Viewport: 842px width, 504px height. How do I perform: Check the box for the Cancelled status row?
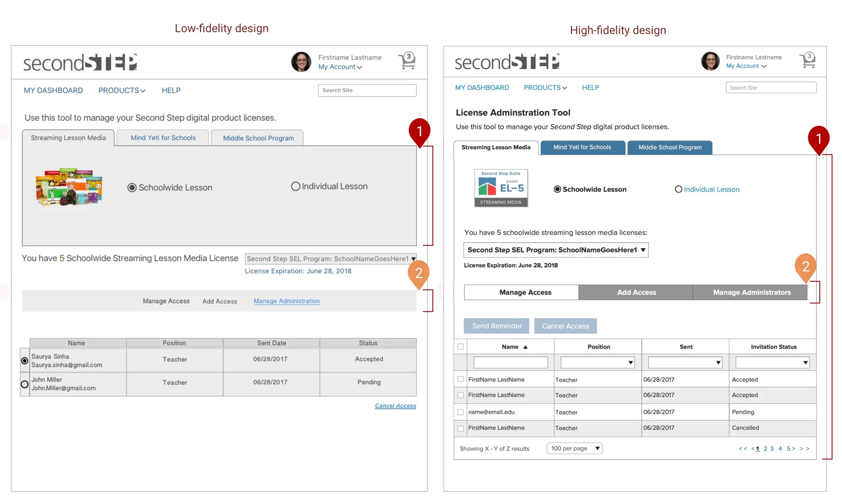(460, 428)
